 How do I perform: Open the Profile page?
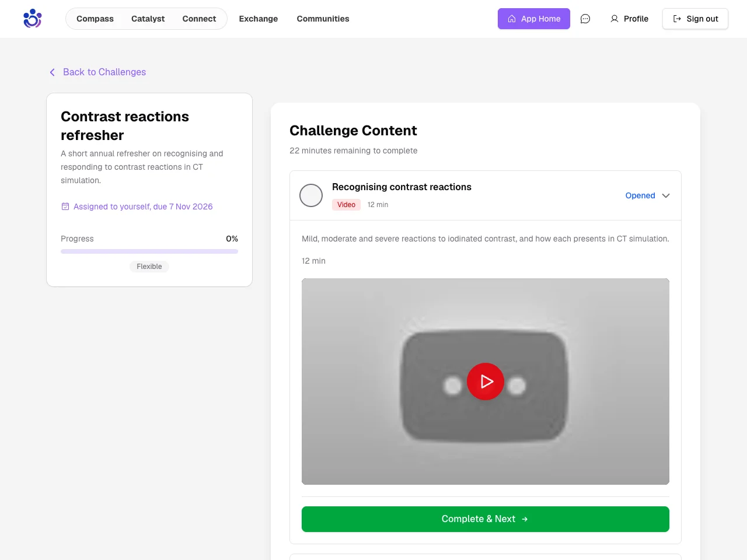(x=629, y=19)
